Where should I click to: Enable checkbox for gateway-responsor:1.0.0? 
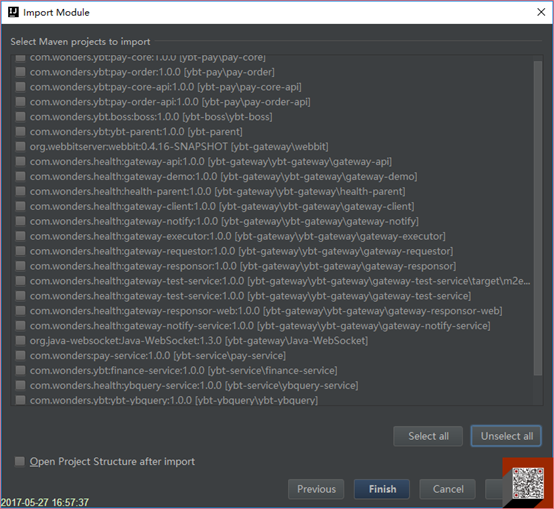click(x=20, y=266)
